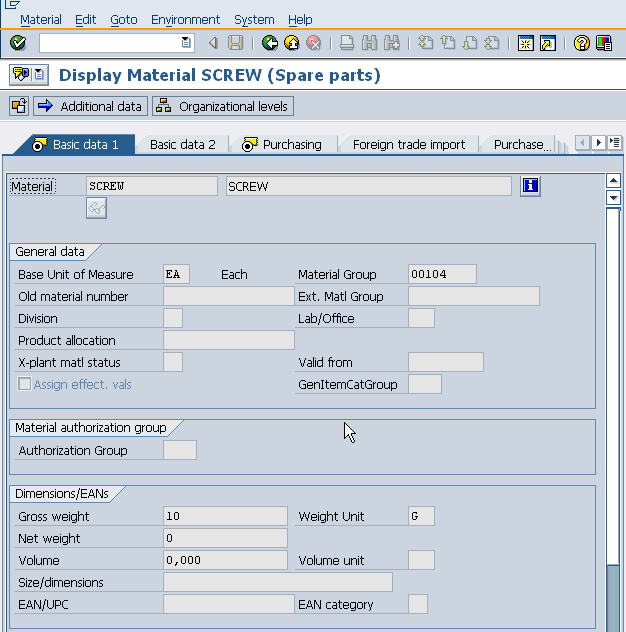Click the green Back arrow icon
The image size is (626, 632).
(269, 43)
